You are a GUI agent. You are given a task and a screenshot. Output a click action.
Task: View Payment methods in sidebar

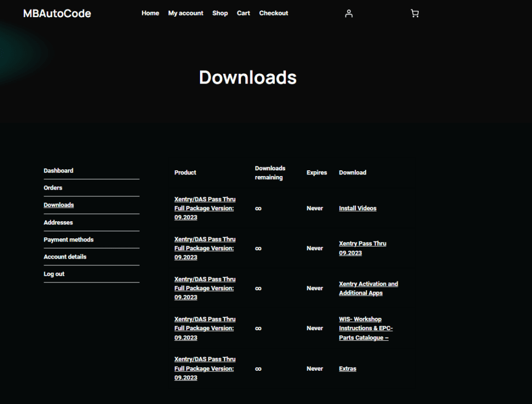(x=69, y=239)
